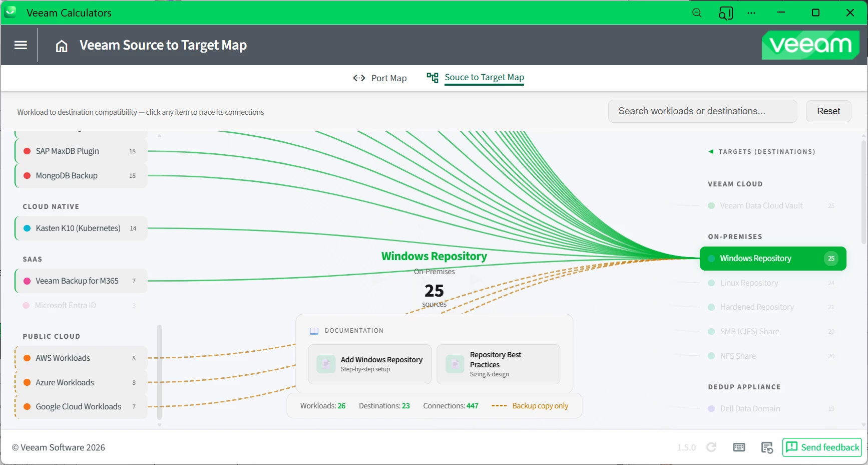Click the changelog history icon in footer

(767, 447)
